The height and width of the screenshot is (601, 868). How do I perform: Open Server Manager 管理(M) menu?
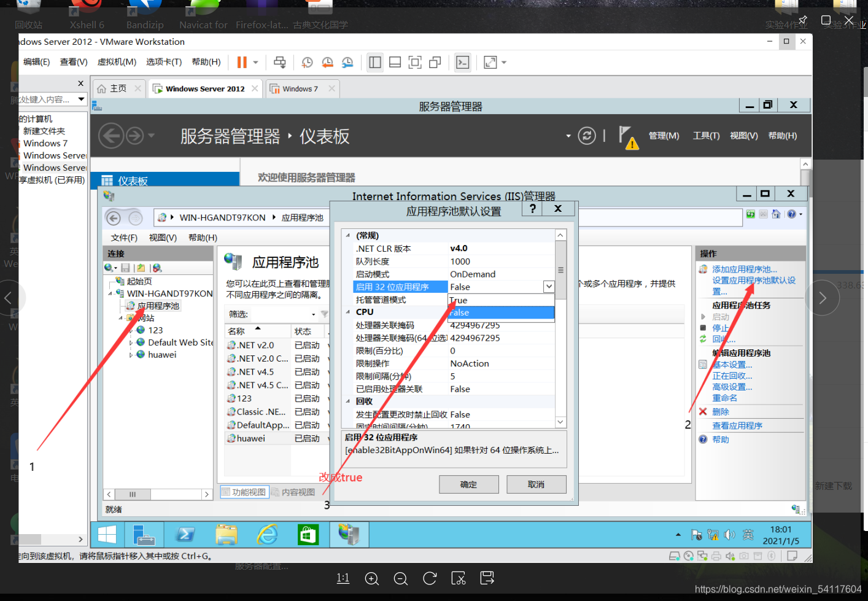tap(664, 136)
